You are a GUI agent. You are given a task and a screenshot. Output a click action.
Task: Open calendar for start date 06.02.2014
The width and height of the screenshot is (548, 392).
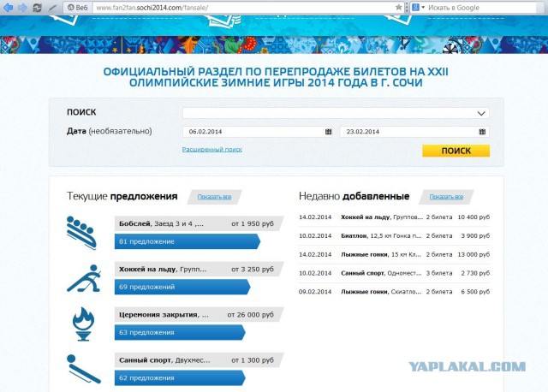[x=328, y=132]
